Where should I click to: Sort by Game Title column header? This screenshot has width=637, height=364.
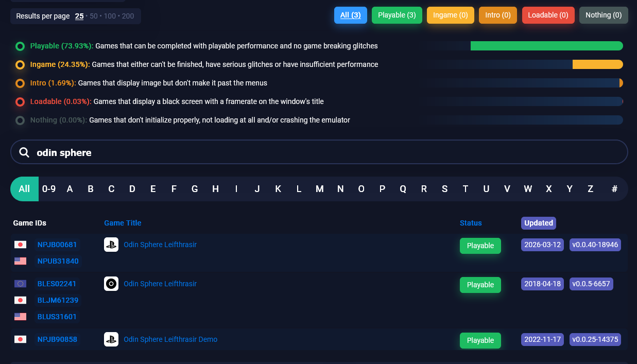tap(123, 223)
